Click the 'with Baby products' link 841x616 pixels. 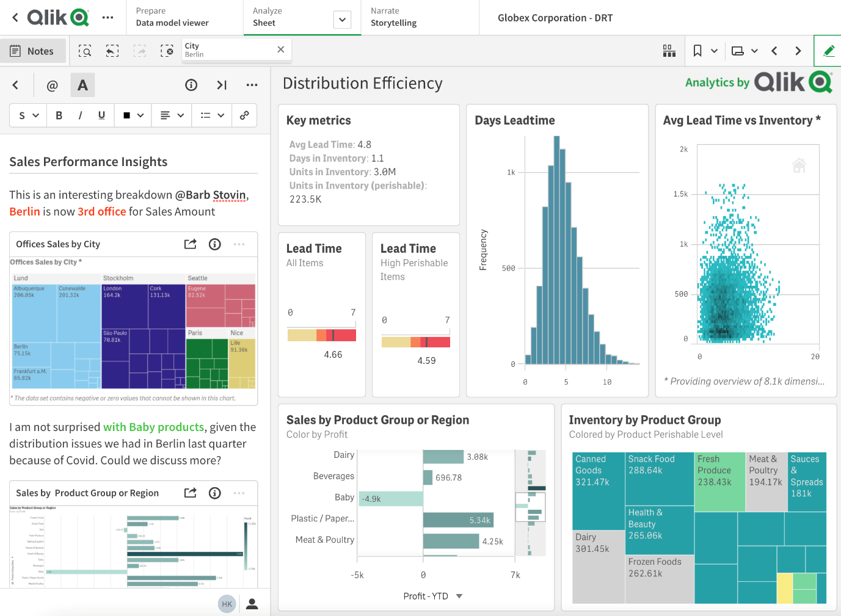coord(153,427)
